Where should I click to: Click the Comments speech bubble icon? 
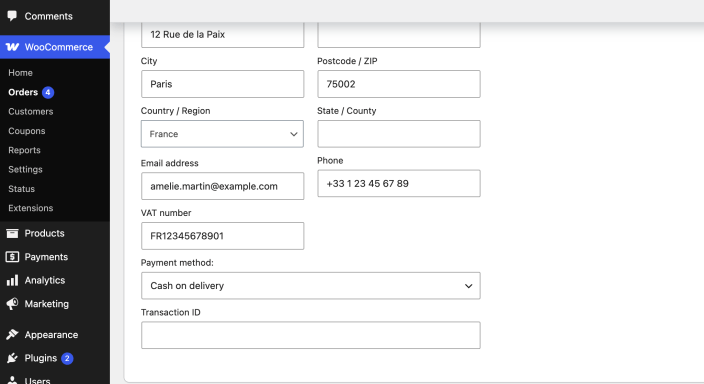click(x=12, y=16)
